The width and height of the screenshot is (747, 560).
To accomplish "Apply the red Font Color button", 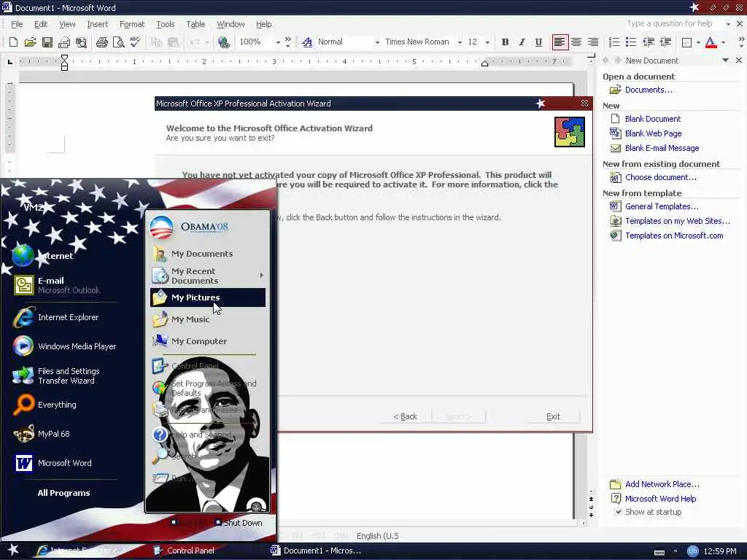I will 711,42.
